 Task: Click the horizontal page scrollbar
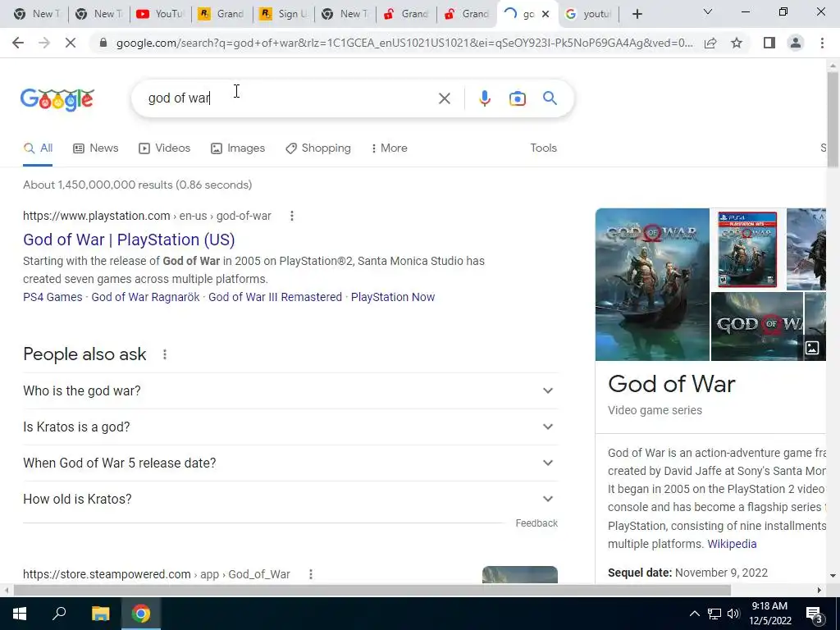372,591
